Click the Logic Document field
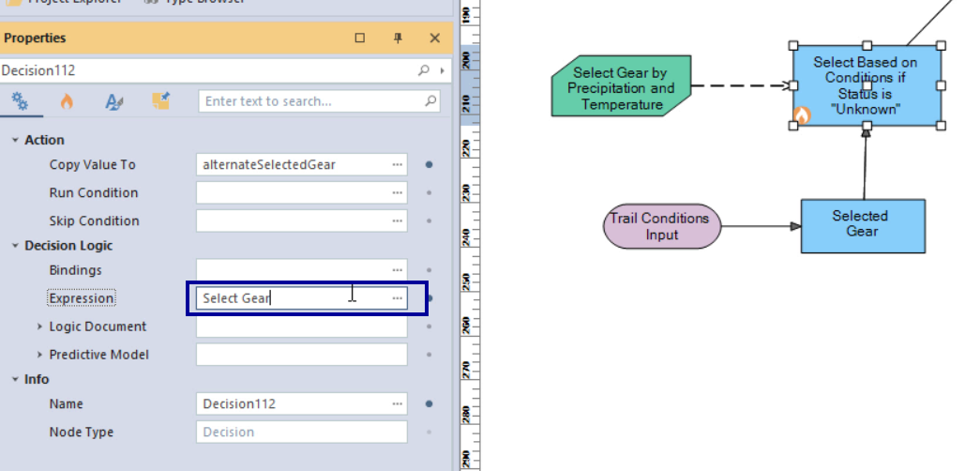 coord(301,327)
